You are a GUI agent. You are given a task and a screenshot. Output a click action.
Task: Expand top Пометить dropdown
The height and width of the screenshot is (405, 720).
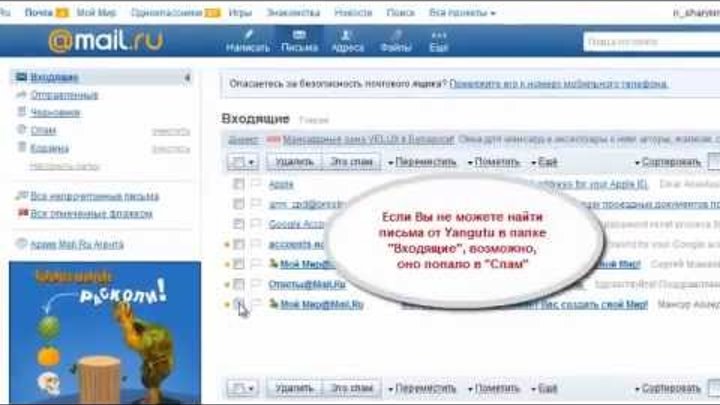tap(494, 162)
